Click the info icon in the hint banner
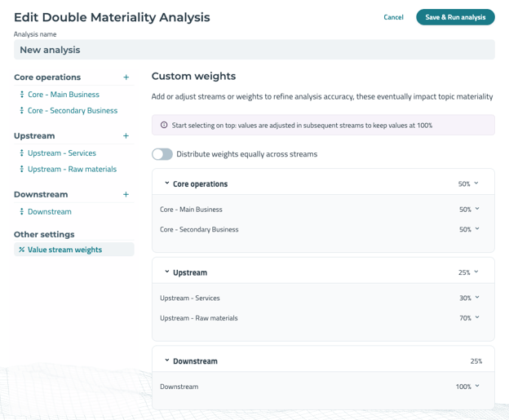Viewport: 509px width, 420px height. [164, 126]
